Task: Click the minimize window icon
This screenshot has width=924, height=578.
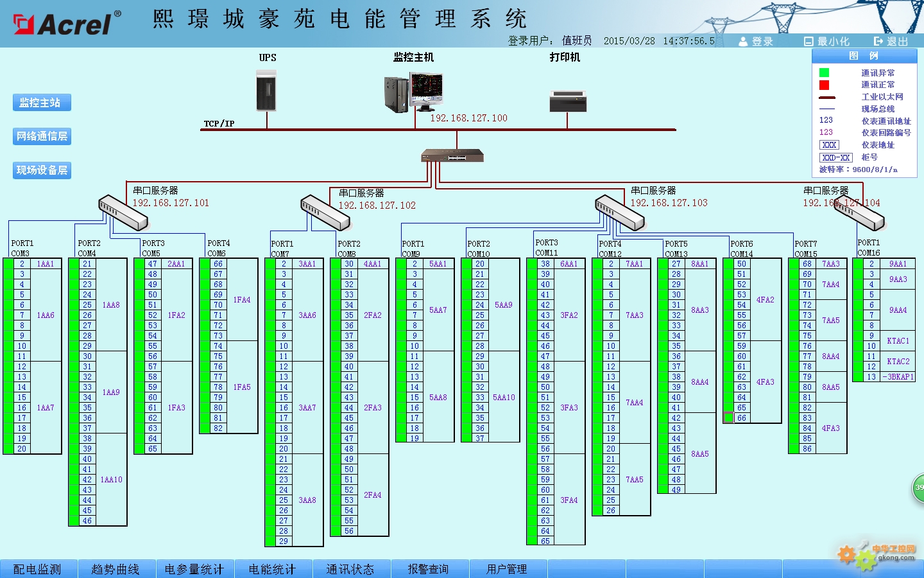Action: (x=809, y=41)
